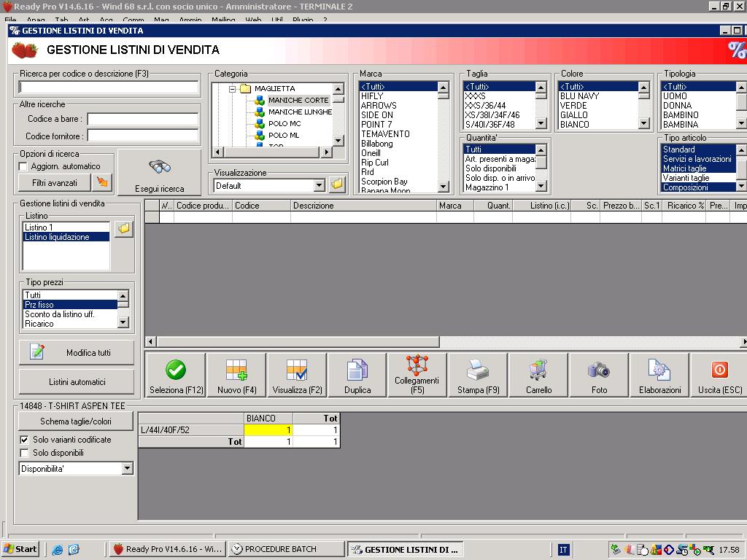The width and height of the screenshot is (747, 560).
Task: Open Visualizza (F2) view icon
Action: click(297, 370)
